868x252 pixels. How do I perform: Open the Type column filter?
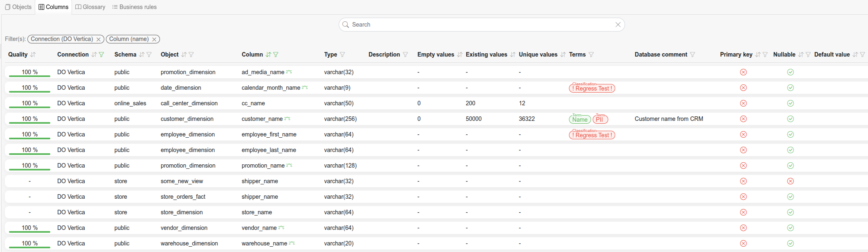[342, 54]
